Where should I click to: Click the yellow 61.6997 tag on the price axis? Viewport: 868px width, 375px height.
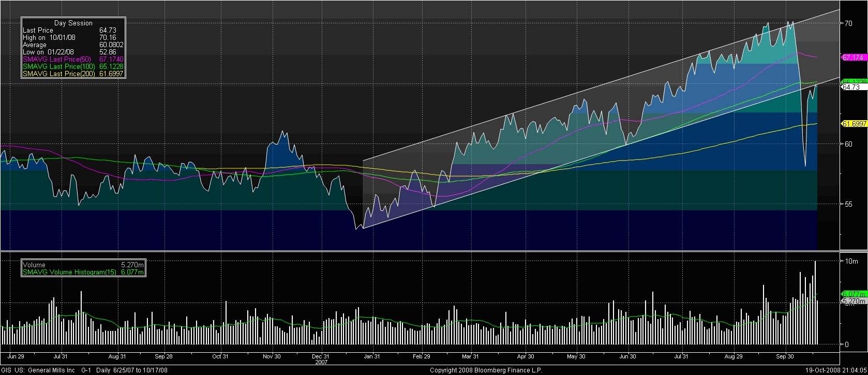click(854, 124)
